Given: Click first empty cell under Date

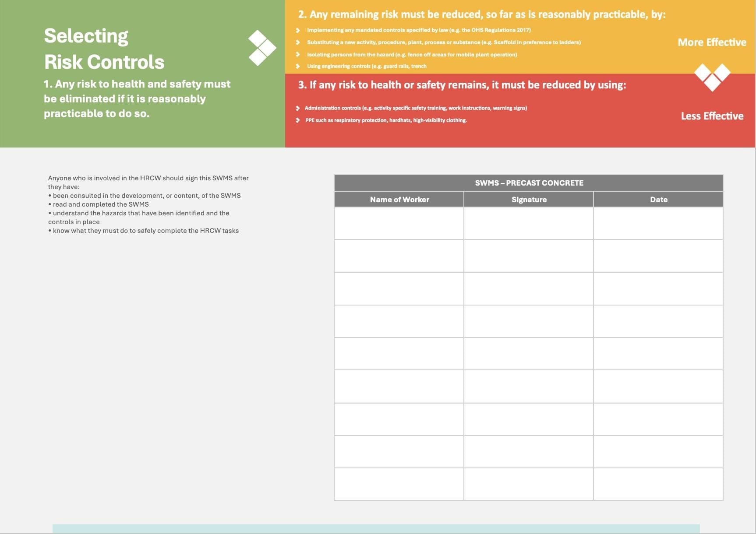Looking at the screenshot, I should (658, 224).
